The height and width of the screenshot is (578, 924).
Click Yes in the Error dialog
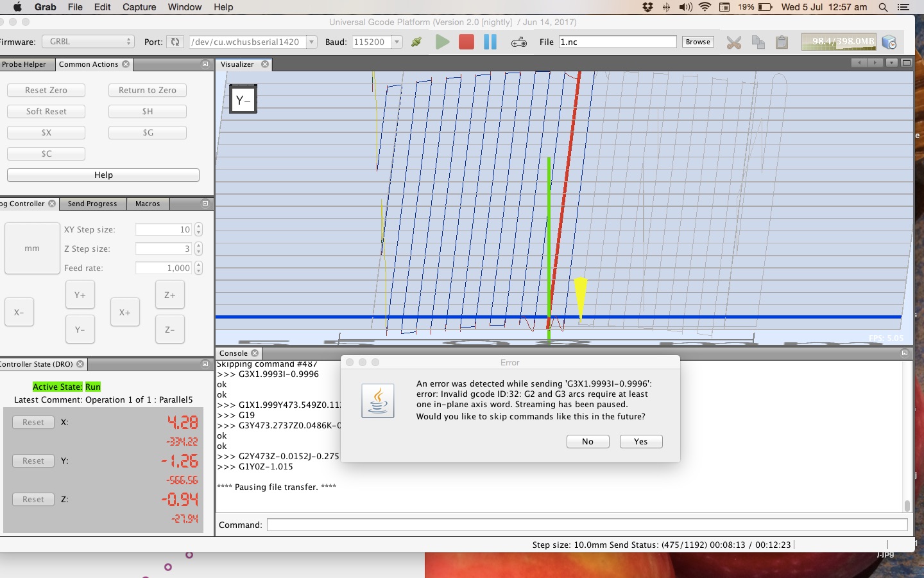pyautogui.click(x=640, y=442)
